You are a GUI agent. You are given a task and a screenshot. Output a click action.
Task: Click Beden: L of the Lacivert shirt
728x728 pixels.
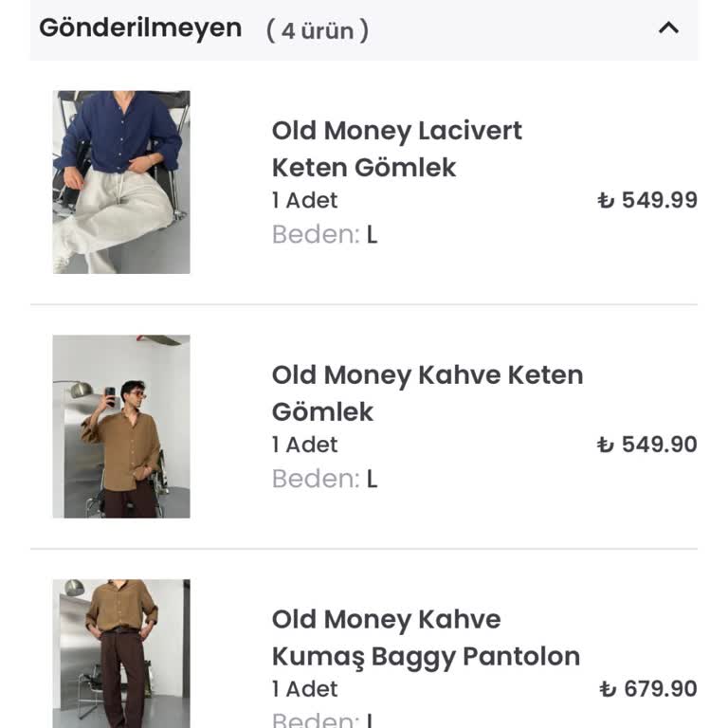tap(324, 234)
